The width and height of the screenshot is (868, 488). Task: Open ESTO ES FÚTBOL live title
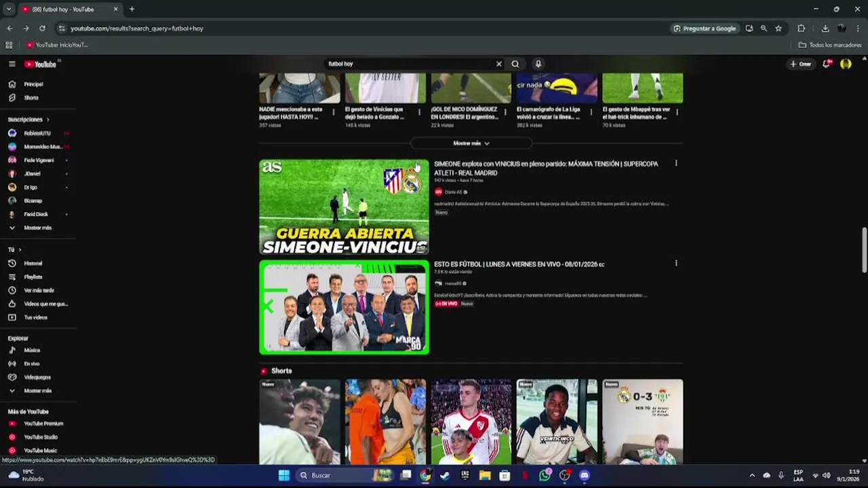(x=519, y=264)
